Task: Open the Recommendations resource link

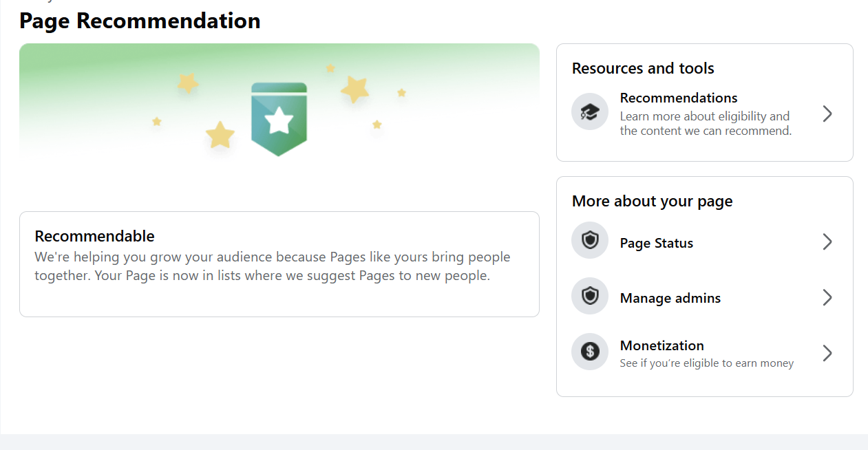Action: coord(705,114)
